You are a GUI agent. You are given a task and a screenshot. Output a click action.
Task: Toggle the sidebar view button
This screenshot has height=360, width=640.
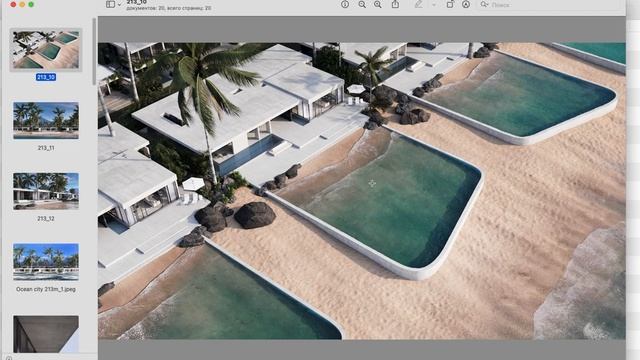click(110, 4)
